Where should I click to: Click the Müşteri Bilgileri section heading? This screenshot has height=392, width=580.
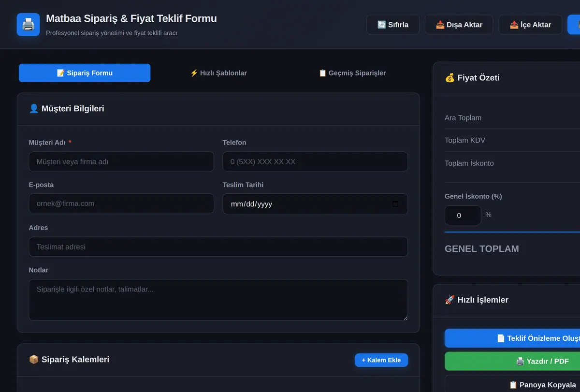pyautogui.click(x=67, y=109)
